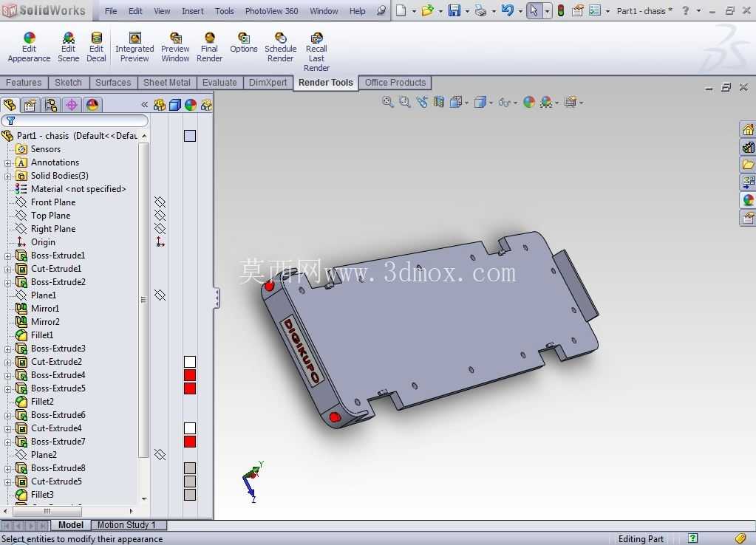Open SolidWorks Resources home task pane

pyautogui.click(x=748, y=130)
